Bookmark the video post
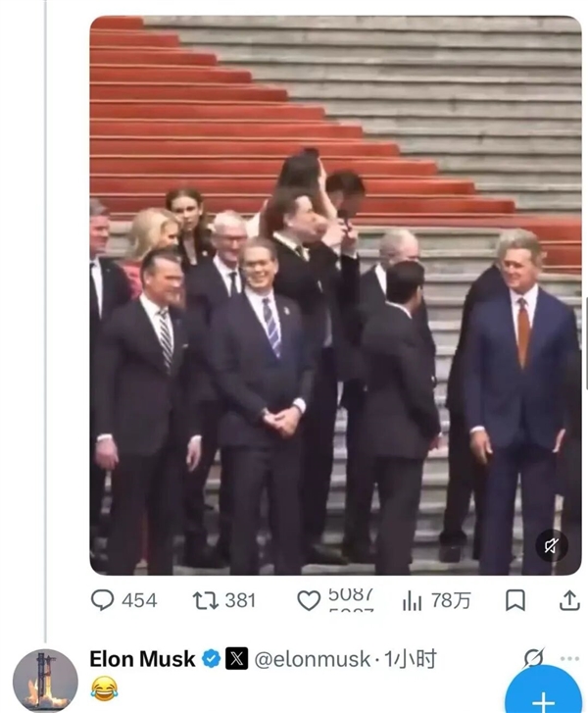 [515, 600]
